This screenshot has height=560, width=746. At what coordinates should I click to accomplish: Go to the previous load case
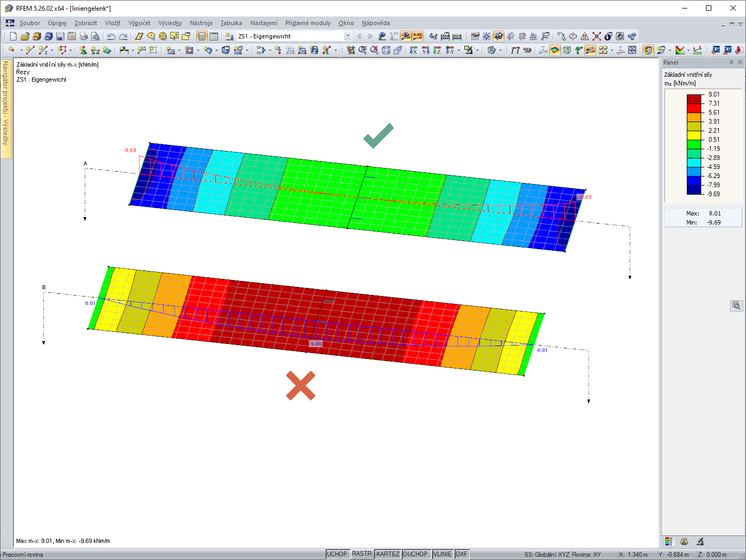click(359, 36)
